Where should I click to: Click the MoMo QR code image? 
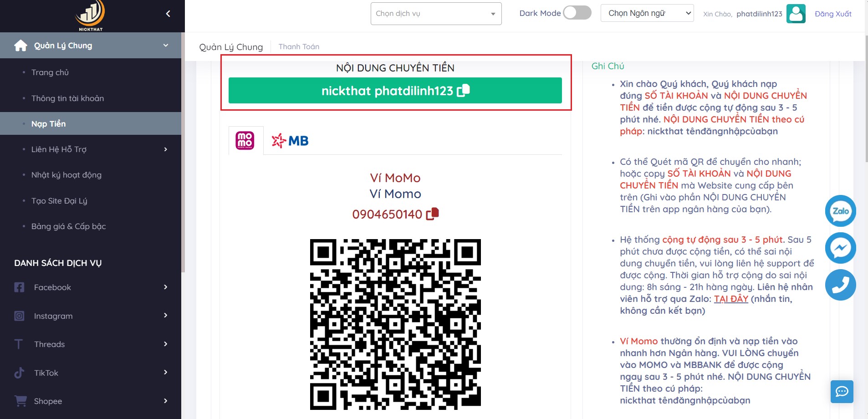[395, 324]
